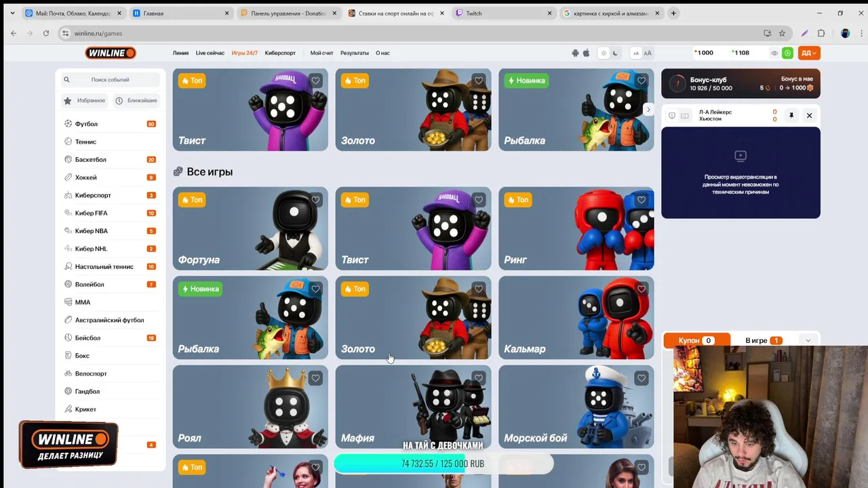The image size is (868, 488).
Task: Expand the coupon panel chevron
Action: point(808,340)
